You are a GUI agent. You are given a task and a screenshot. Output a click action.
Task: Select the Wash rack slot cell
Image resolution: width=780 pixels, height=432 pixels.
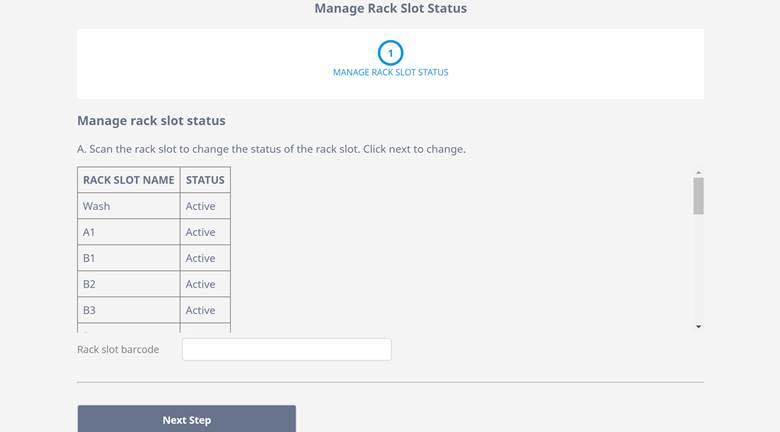coord(129,206)
